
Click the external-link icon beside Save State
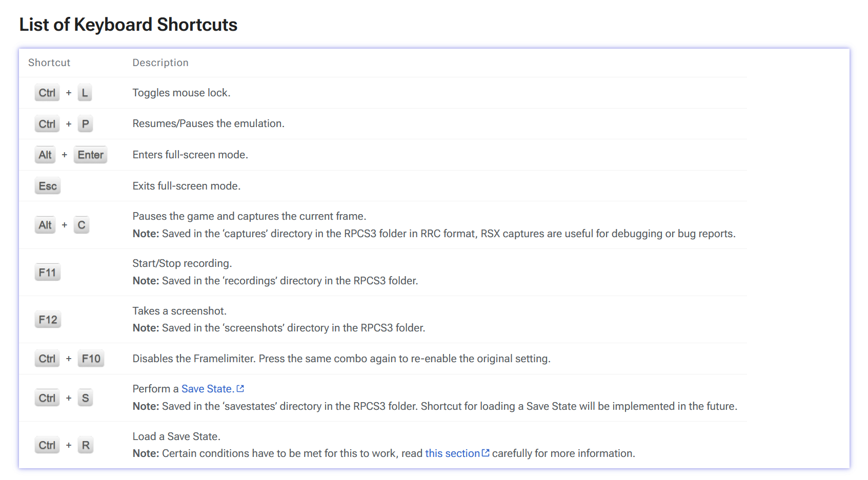240,389
